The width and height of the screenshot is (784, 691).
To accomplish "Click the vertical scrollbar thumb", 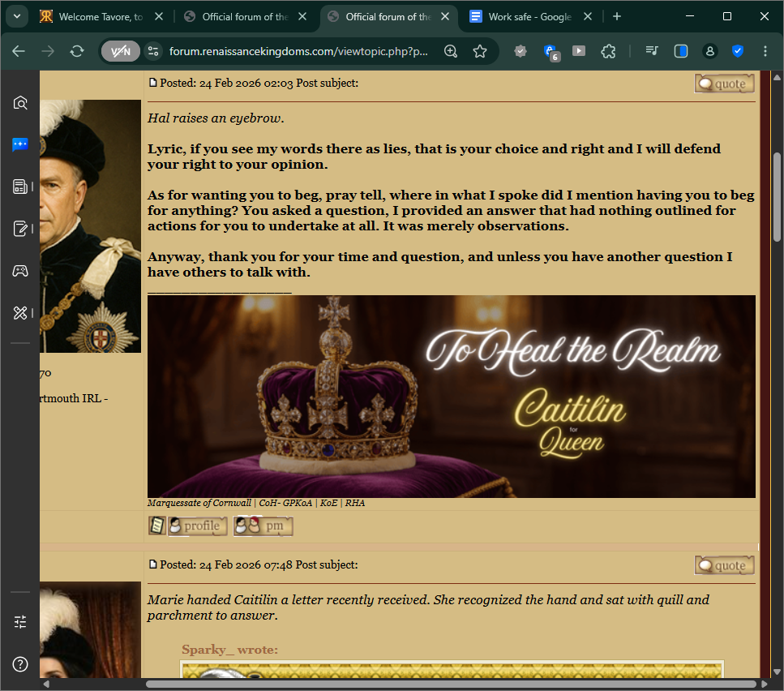I will pyautogui.click(x=777, y=198).
